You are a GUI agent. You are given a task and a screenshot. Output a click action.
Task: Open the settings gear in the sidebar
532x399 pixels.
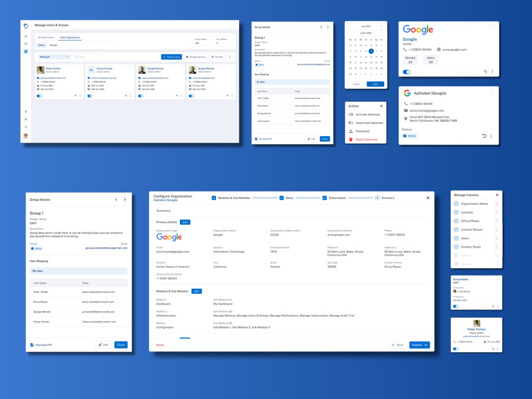coord(26,127)
